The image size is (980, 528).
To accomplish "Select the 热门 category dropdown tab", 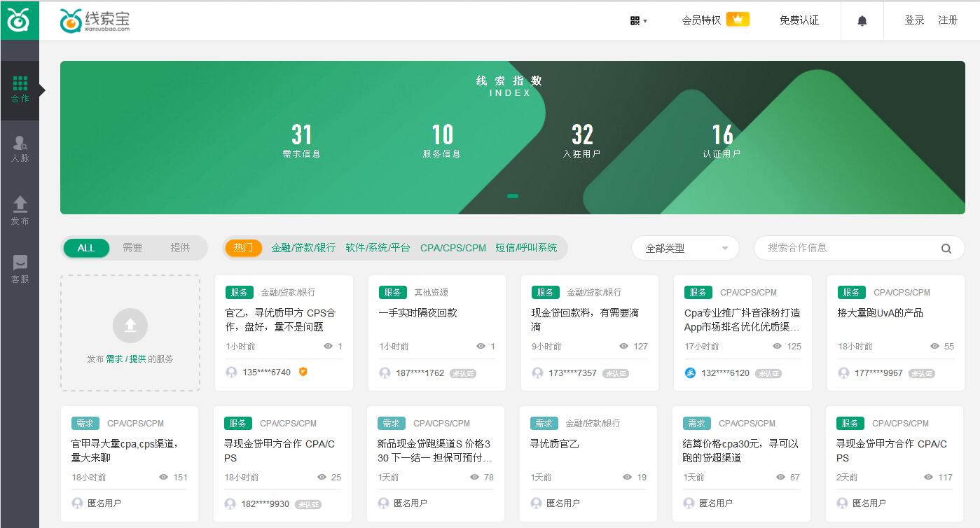I will tap(243, 248).
